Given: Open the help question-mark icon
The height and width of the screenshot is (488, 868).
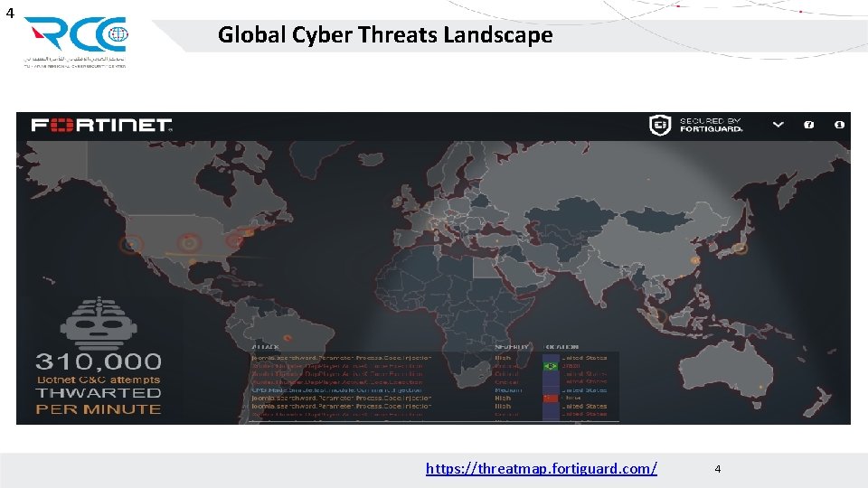Looking at the screenshot, I should [x=808, y=125].
